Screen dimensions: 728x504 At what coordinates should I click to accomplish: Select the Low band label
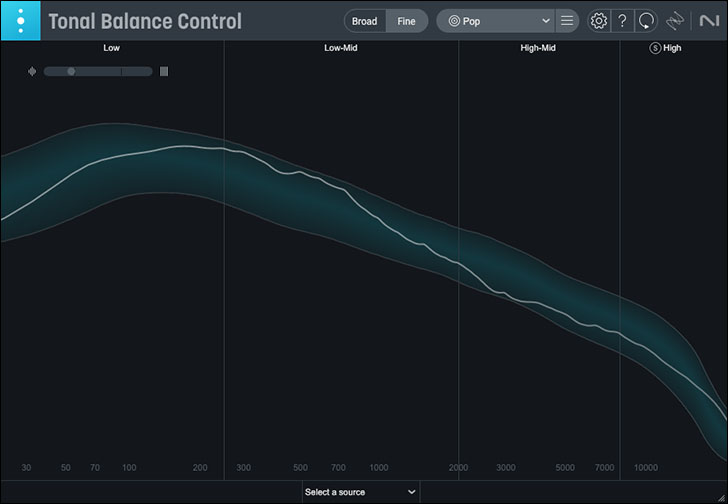point(111,48)
